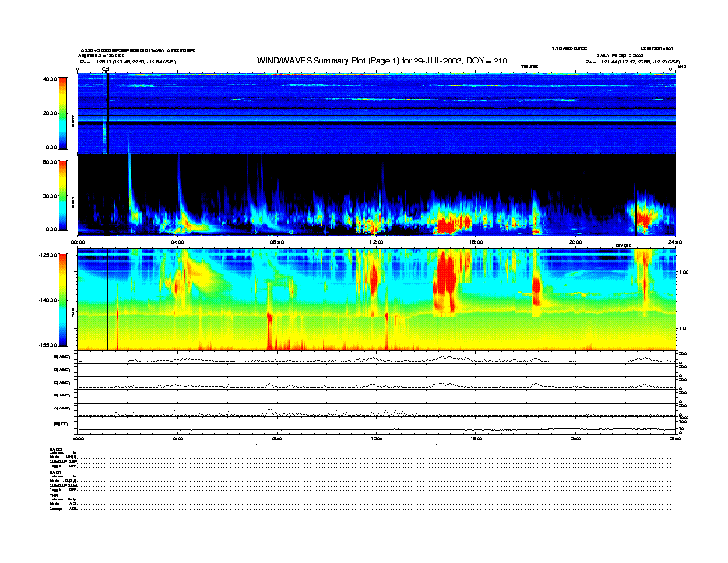Click the 16:00 tick label under RAD1
The width and height of the screenshot is (728, 563).
pyautogui.click(x=476, y=242)
